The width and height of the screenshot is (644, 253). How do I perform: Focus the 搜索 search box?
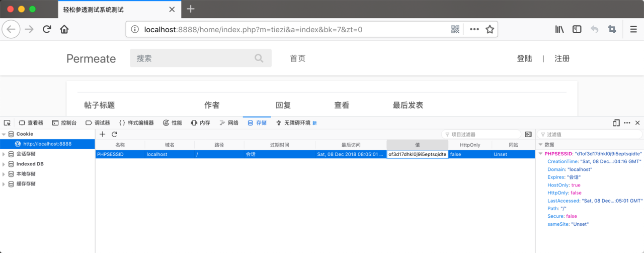(x=201, y=58)
